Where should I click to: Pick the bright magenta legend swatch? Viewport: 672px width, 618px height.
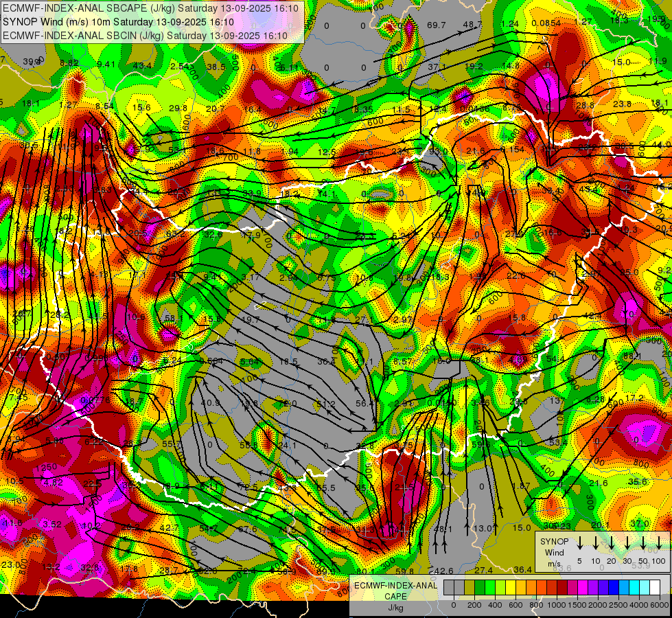coord(583,587)
